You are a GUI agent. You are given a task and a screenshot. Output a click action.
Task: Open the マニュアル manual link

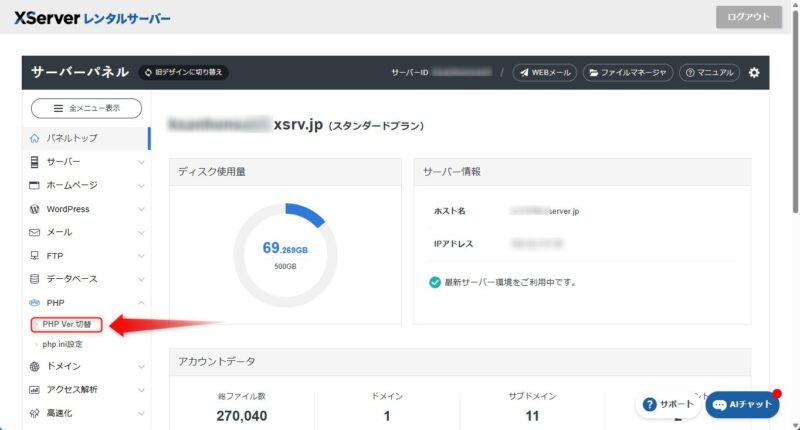click(709, 72)
